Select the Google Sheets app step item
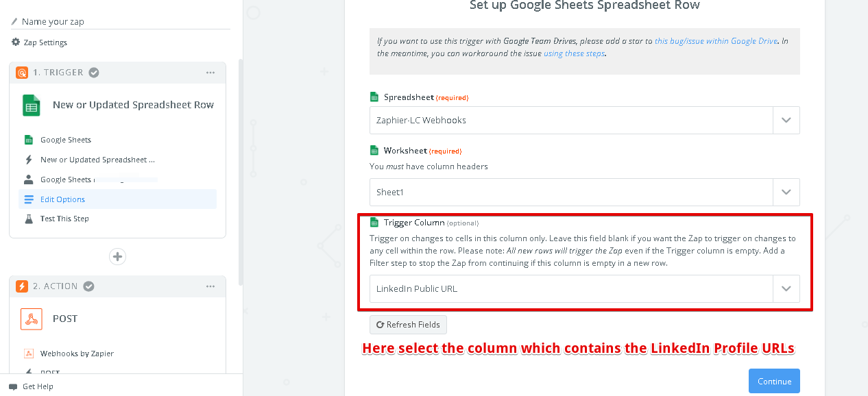The image size is (868, 396). [66, 140]
